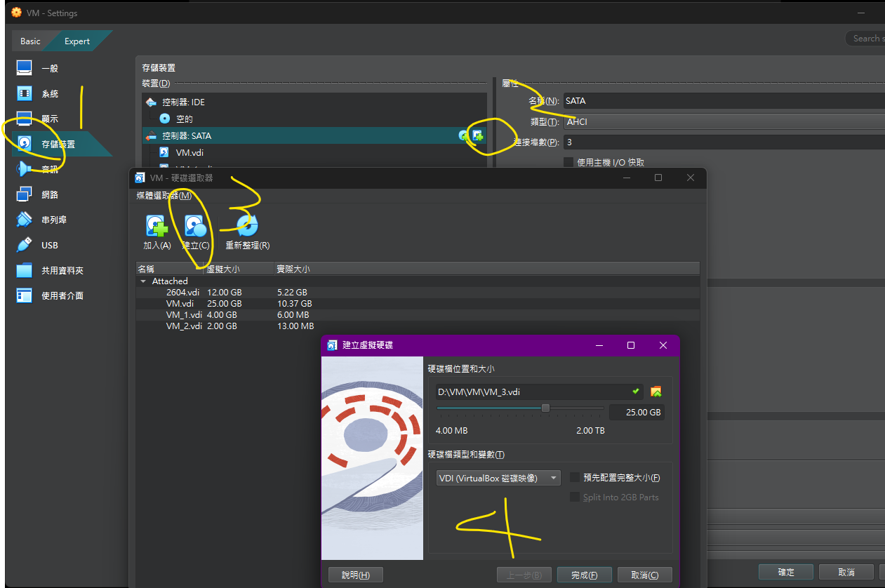
Task: Switch to the Expert tab
Action: (77, 41)
